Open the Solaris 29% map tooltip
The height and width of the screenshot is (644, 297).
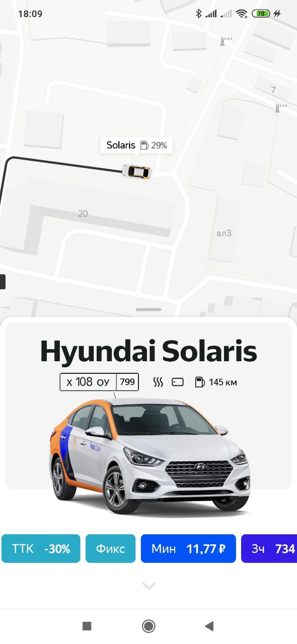[136, 145]
